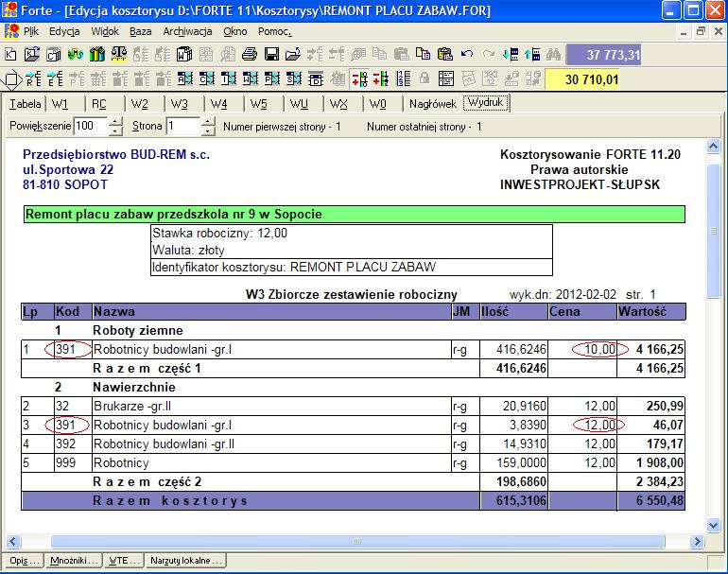This screenshot has height=574, width=728.
Task: Decrease Powiększenie with the down arrow
Action: (x=115, y=130)
